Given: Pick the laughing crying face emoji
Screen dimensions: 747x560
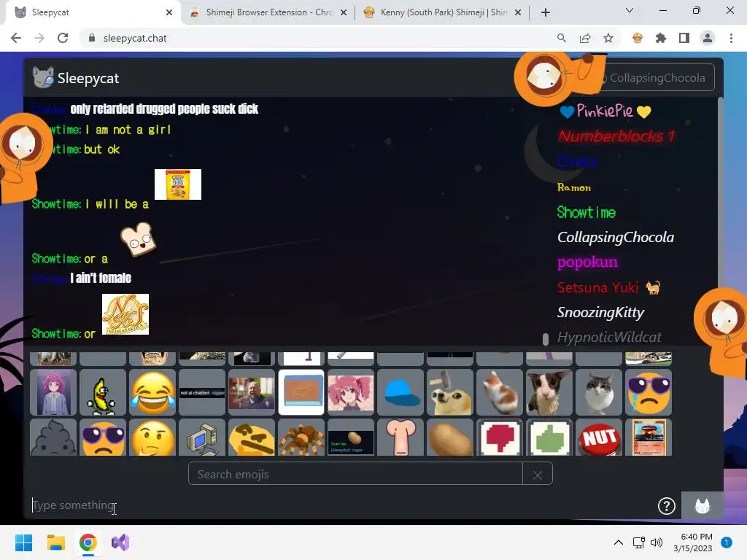Looking at the screenshot, I should click(152, 392).
